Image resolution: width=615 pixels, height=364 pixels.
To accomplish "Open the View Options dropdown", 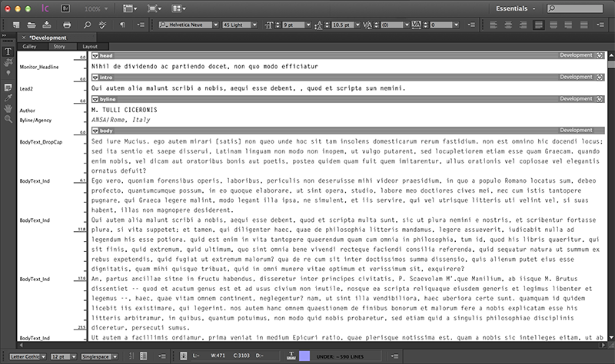I will 130,8.
